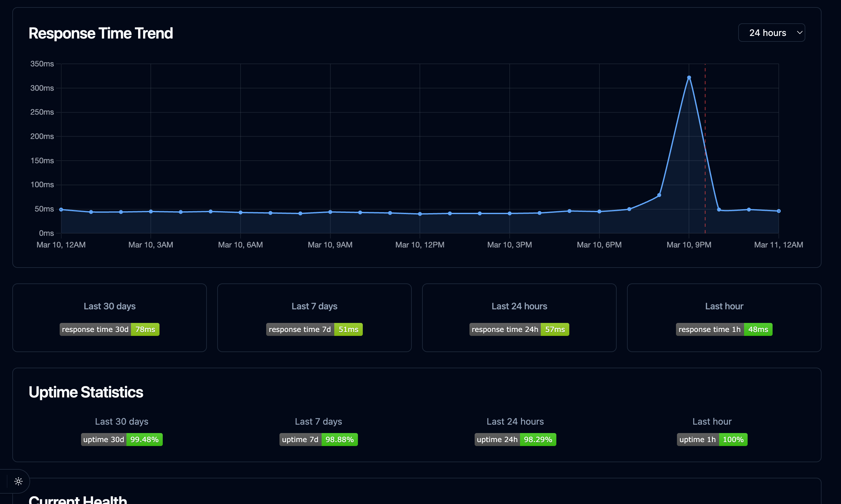Toggle the light/dark theme sun icon
841x504 pixels.
[18, 481]
